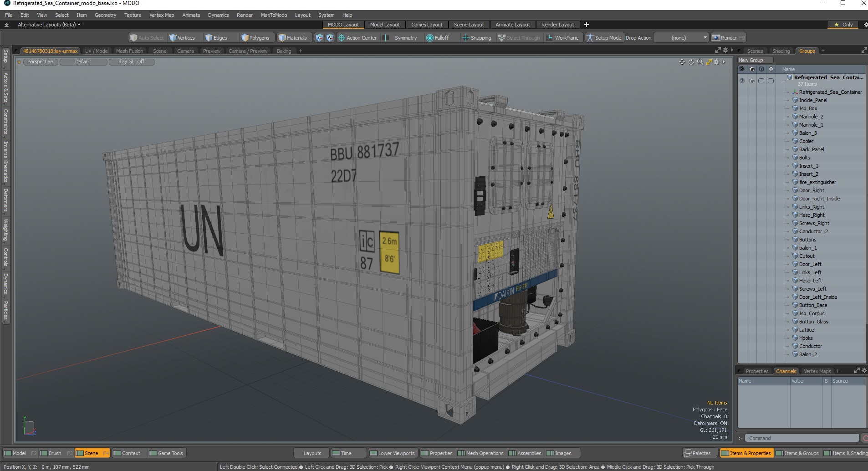Open Alternative Layouts (Beta) dropdown
Viewport: 868px width, 471px height.
coord(49,25)
